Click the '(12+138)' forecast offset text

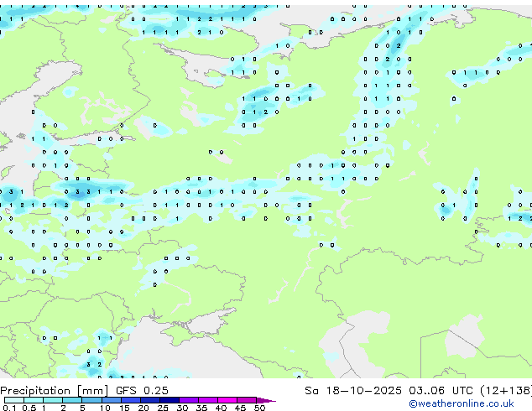(x=506, y=390)
